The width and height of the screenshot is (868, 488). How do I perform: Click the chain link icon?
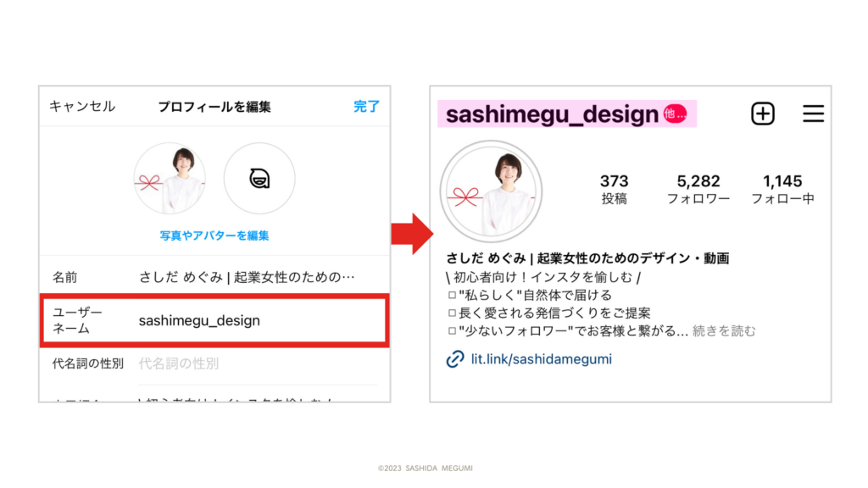pos(455,359)
